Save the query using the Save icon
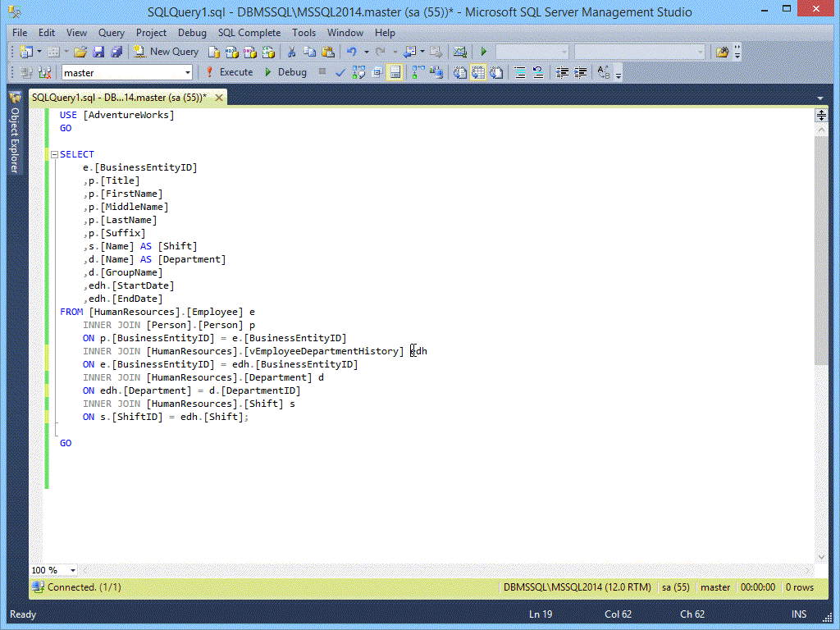Screen dimensions: 840x630 [x=99, y=51]
